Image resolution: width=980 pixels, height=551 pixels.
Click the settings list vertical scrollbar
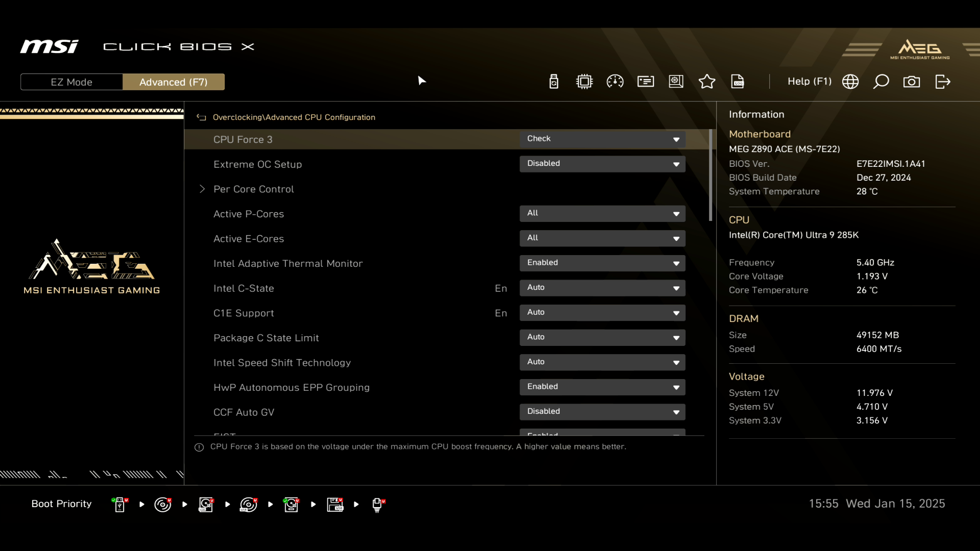point(710,175)
